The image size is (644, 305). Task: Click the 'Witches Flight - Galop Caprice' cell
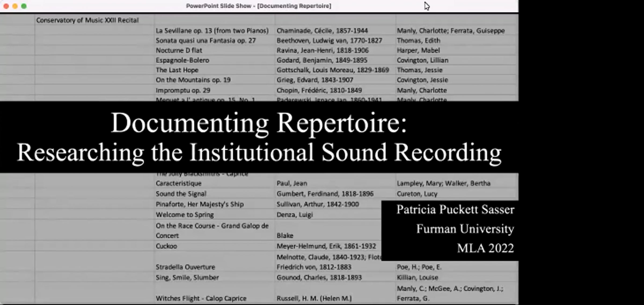coord(201,298)
